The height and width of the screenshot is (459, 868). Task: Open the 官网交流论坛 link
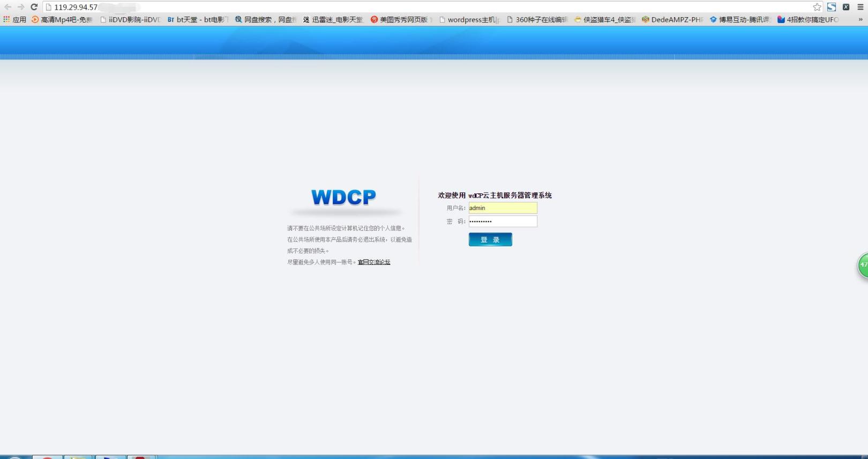pos(374,262)
